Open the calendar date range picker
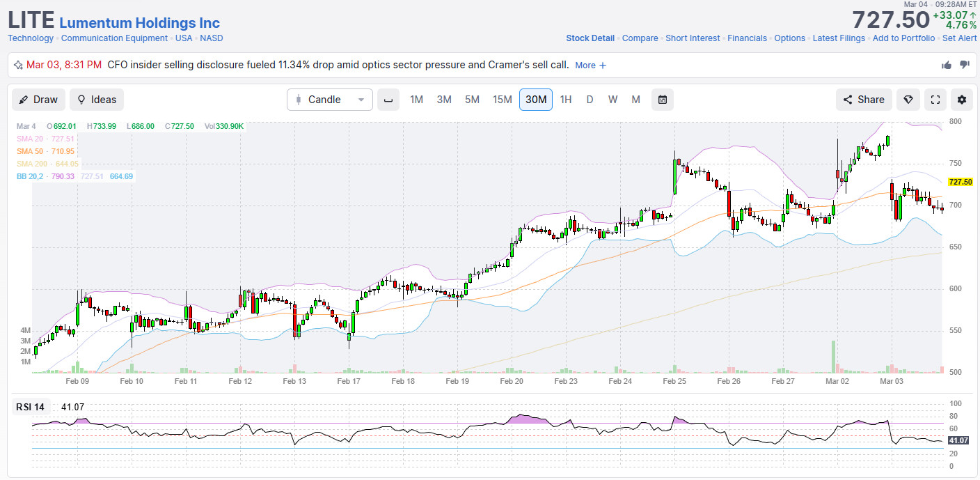Image resolution: width=980 pixels, height=480 pixels. pos(663,100)
